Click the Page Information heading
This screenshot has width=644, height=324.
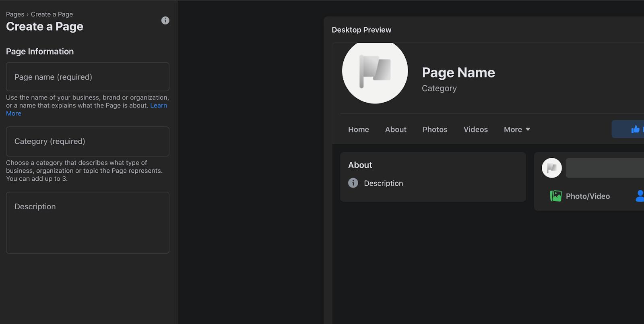coord(40,52)
